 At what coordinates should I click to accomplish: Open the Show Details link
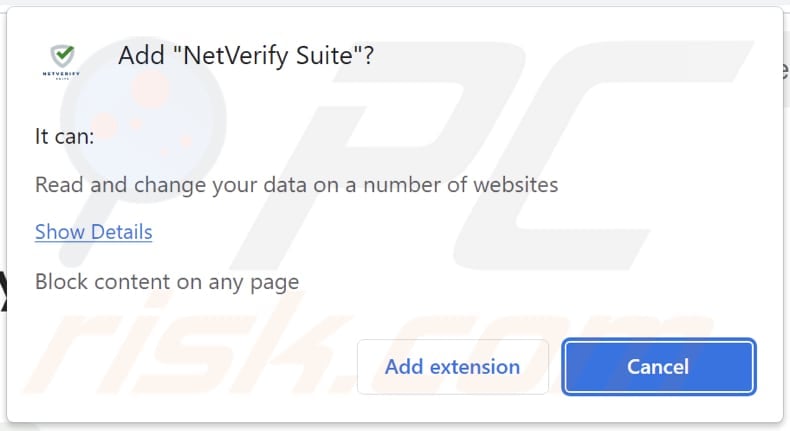click(93, 232)
